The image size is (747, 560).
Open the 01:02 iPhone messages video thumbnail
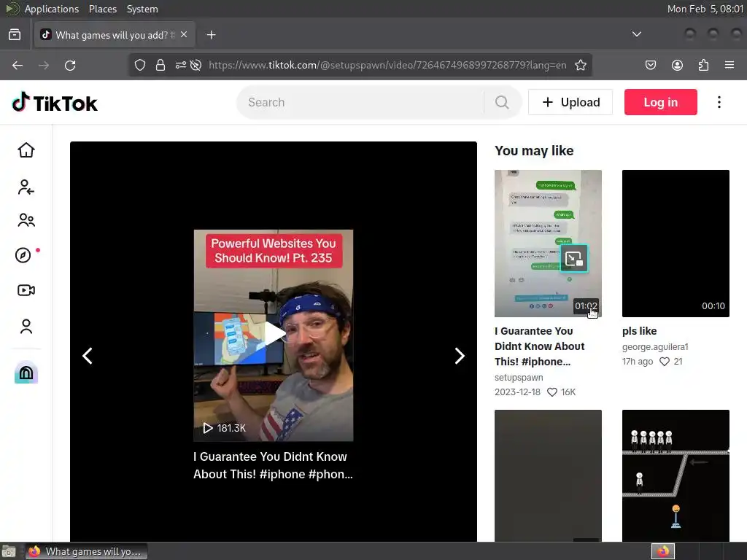548,244
